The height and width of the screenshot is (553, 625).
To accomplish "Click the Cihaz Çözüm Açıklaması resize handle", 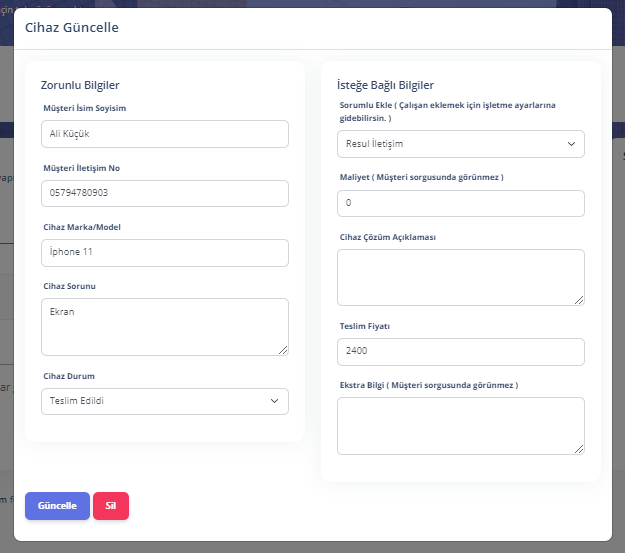I will (x=579, y=300).
